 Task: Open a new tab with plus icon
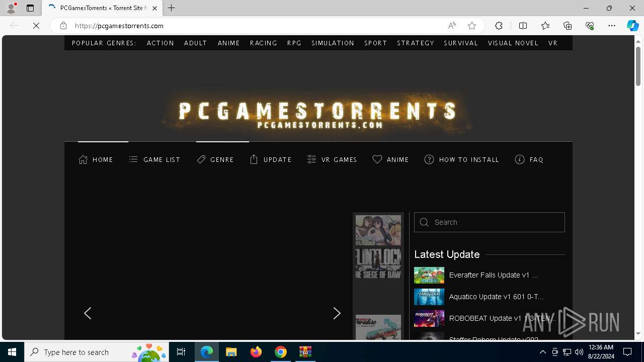(172, 8)
